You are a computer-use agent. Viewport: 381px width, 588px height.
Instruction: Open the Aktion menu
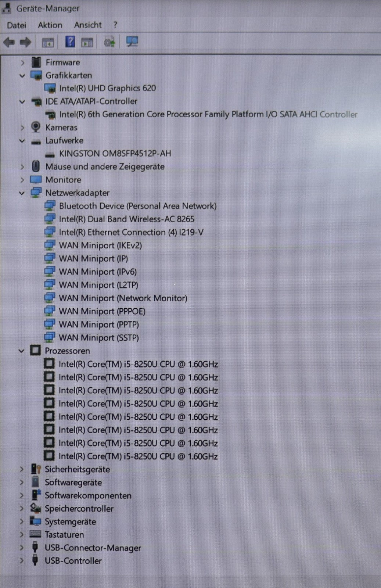point(50,25)
